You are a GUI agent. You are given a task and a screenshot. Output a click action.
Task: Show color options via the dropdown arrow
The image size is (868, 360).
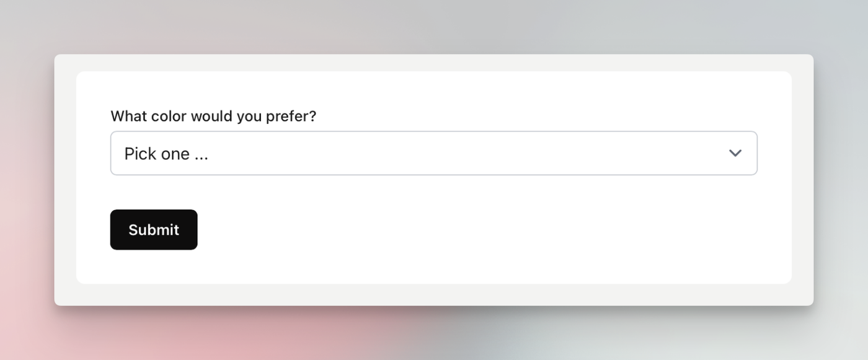tap(735, 153)
